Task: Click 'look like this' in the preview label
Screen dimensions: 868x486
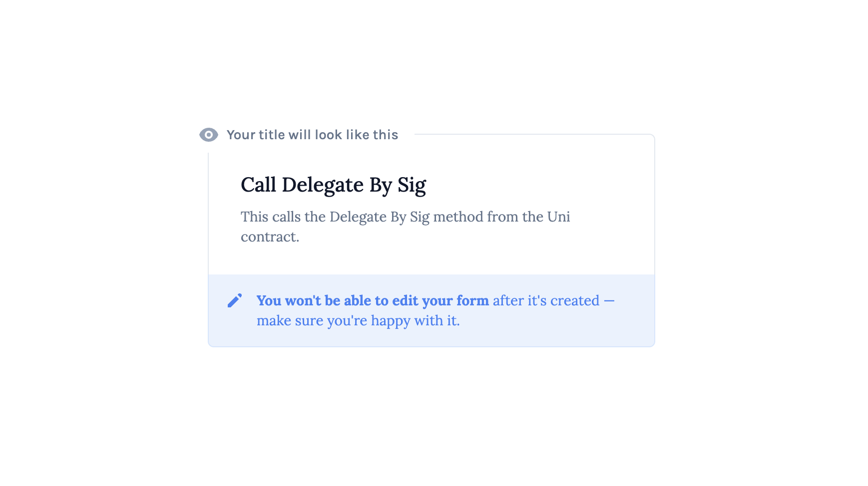Action: 356,135
